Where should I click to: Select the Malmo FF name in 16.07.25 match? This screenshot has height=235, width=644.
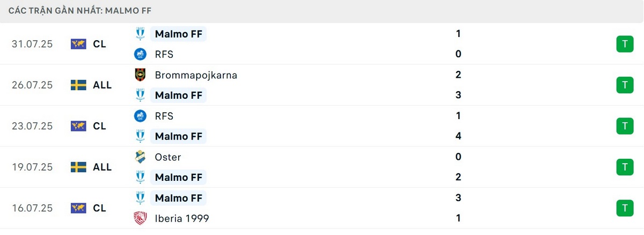178,198
